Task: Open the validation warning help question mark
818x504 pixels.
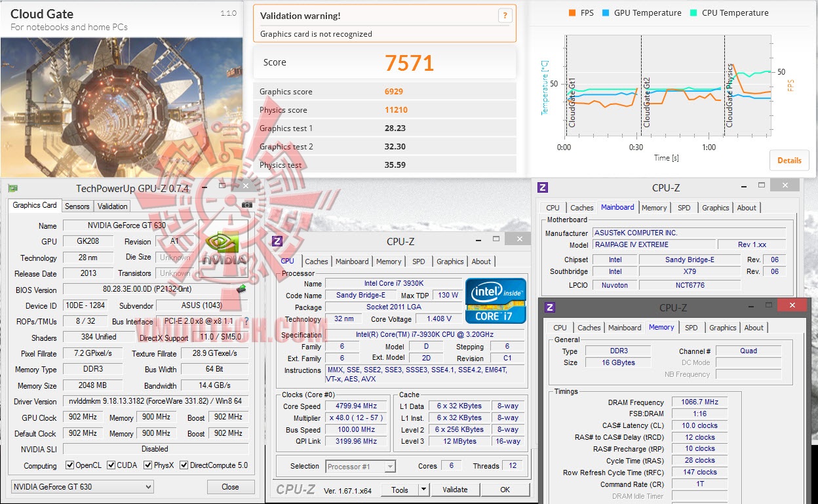Action: pos(505,16)
